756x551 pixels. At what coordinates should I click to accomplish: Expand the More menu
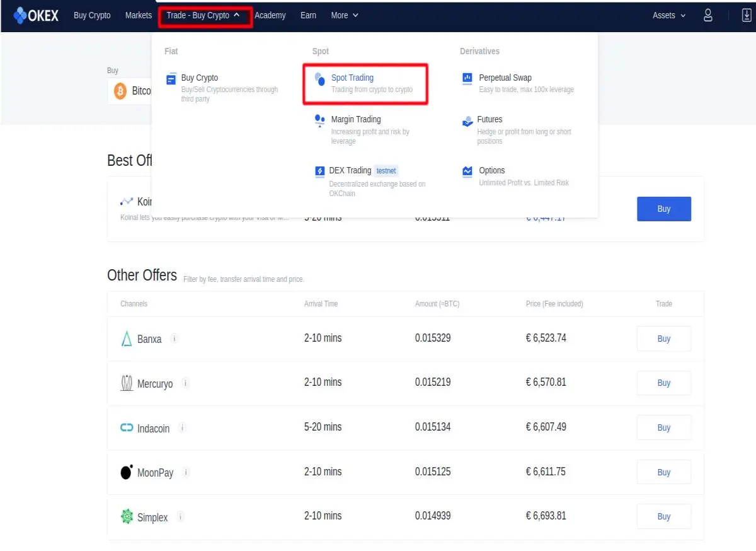345,15
